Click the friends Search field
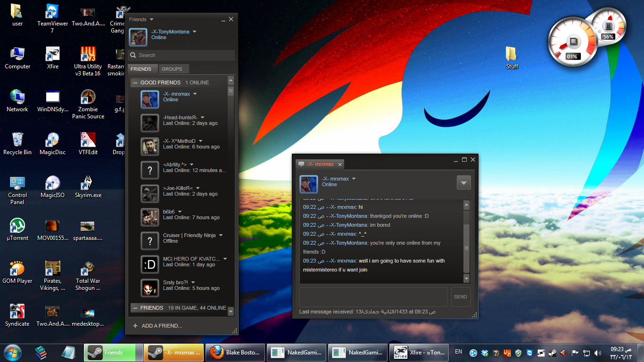This screenshot has height=362, width=644. (184, 55)
